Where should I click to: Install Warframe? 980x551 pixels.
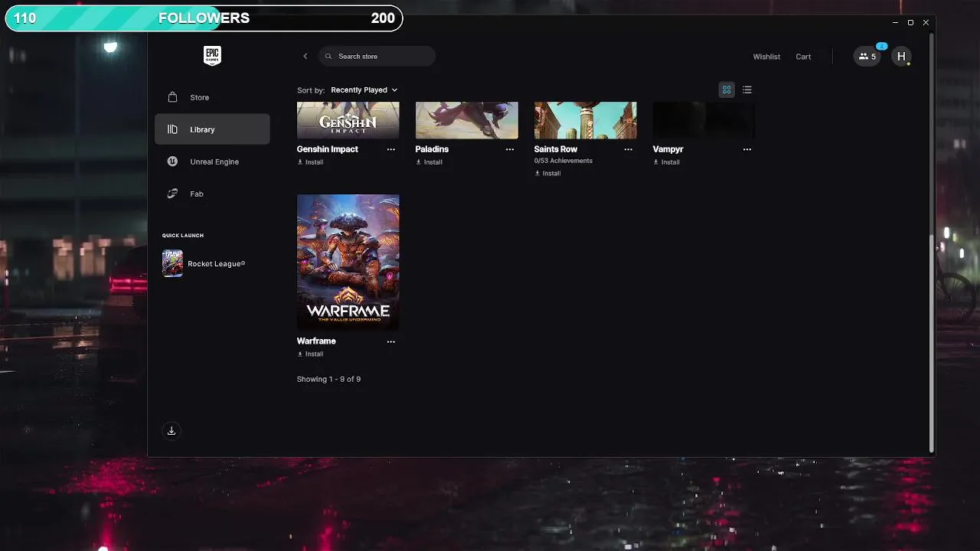310,354
